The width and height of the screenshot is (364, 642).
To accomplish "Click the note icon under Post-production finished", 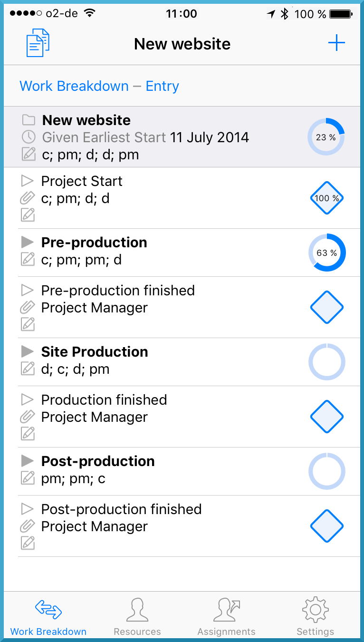I will click(28, 543).
